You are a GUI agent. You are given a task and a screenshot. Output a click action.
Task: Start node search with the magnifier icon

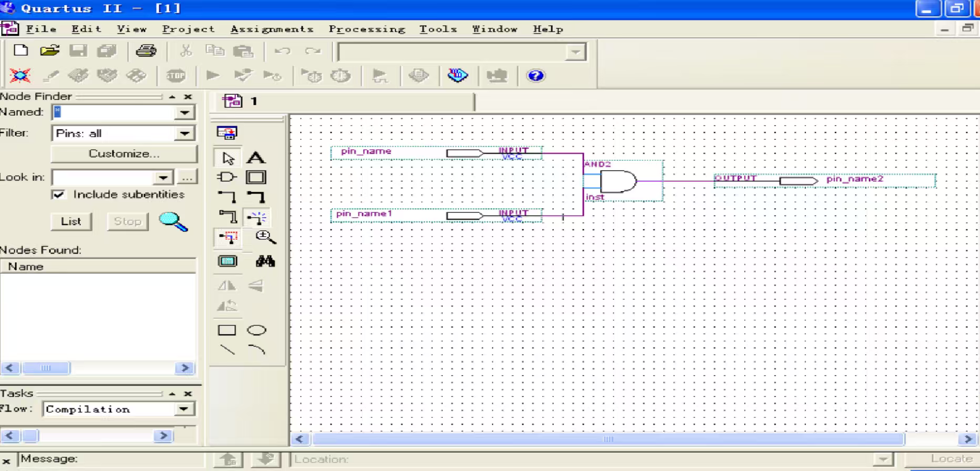173,222
